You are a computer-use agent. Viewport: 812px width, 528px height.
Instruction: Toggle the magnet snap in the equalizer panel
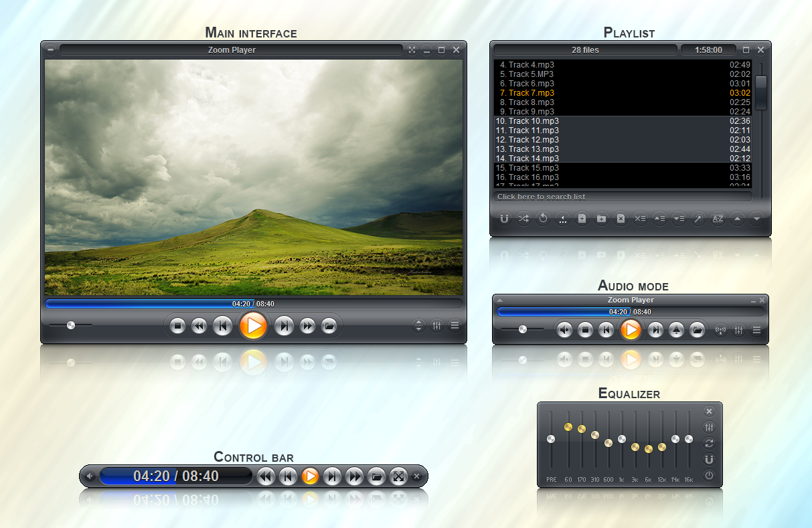point(709,459)
